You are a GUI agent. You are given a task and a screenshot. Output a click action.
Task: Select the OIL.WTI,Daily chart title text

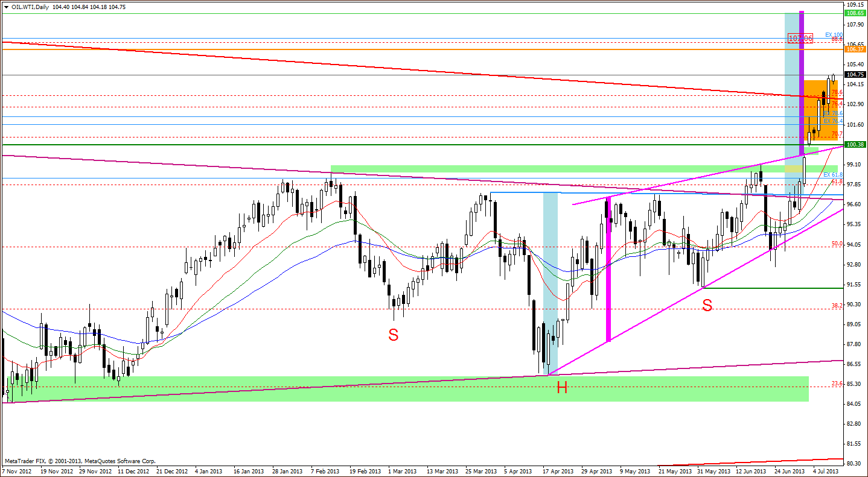31,7
